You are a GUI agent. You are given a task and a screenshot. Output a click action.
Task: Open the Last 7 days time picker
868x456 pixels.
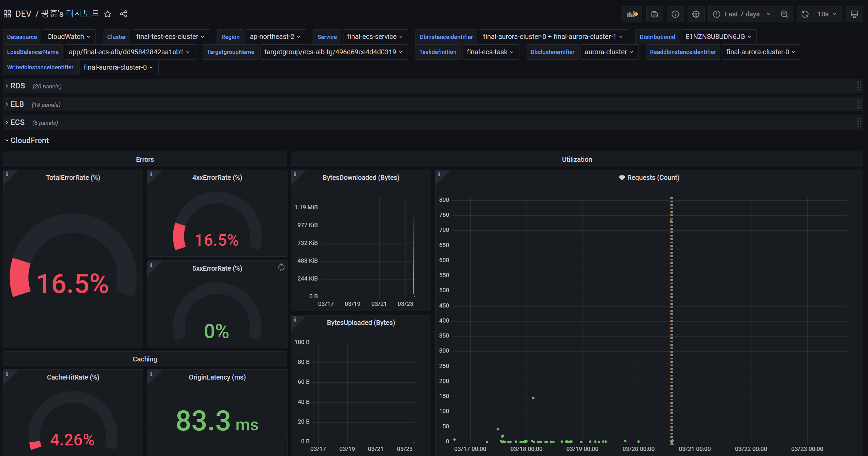coord(742,14)
